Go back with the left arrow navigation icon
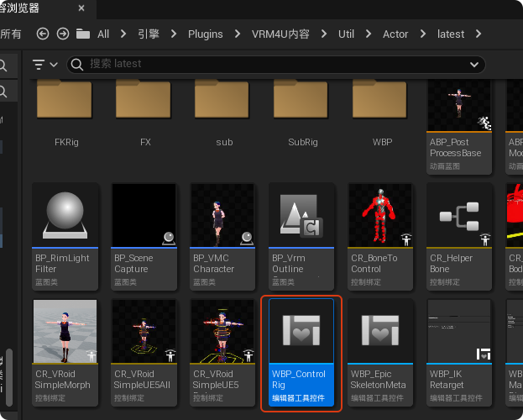523x420 pixels. pos(43,34)
